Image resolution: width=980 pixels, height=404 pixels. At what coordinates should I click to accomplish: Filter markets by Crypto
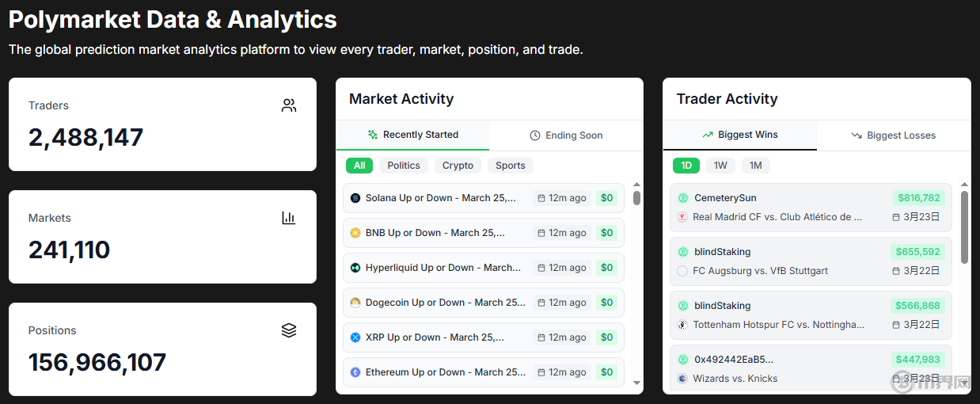pyautogui.click(x=458, y=166)
